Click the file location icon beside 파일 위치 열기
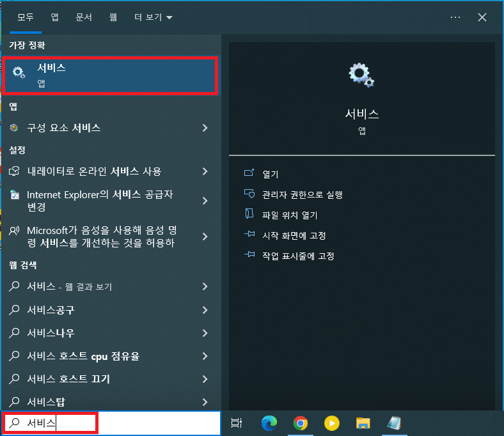The height and width of the screenshot is (436, 504). (x=249, y=214)
